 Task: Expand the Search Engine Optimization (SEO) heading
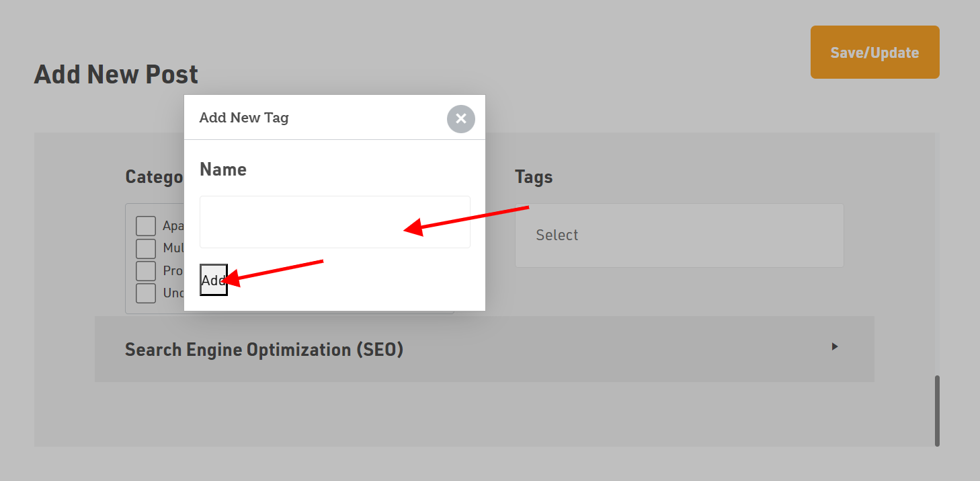click(x=264, y=350)
